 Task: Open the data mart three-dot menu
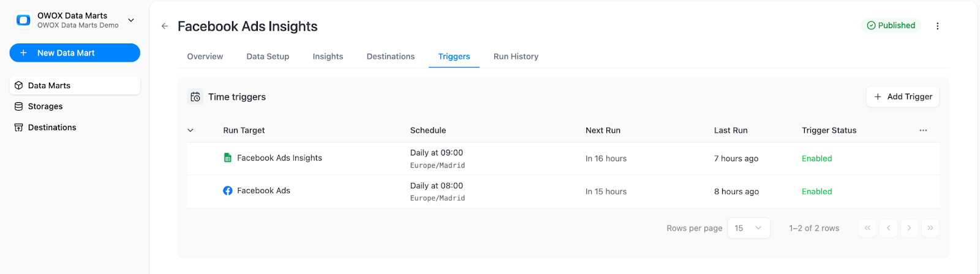(938, 26)
